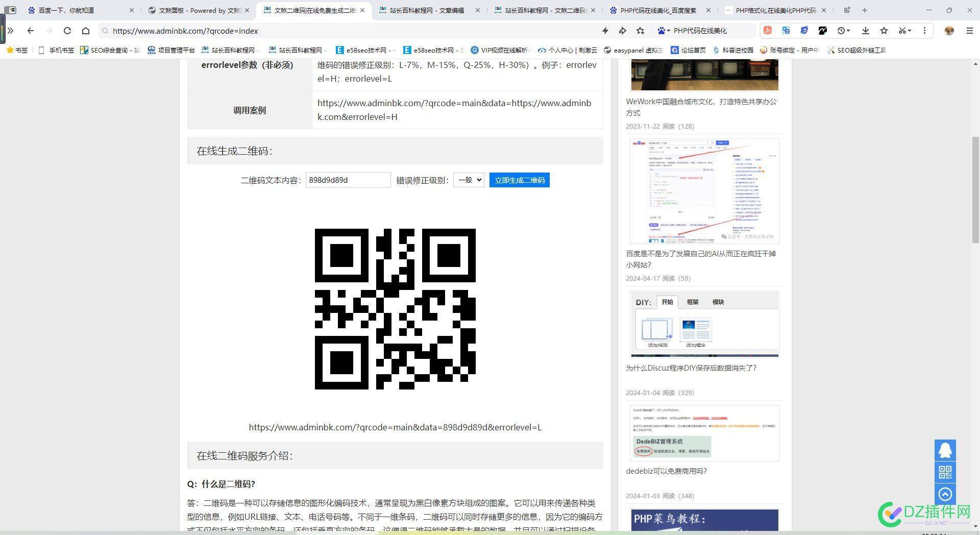
Task: Open VIP视频在线解析 bookmark
Action: click(500, 50)
